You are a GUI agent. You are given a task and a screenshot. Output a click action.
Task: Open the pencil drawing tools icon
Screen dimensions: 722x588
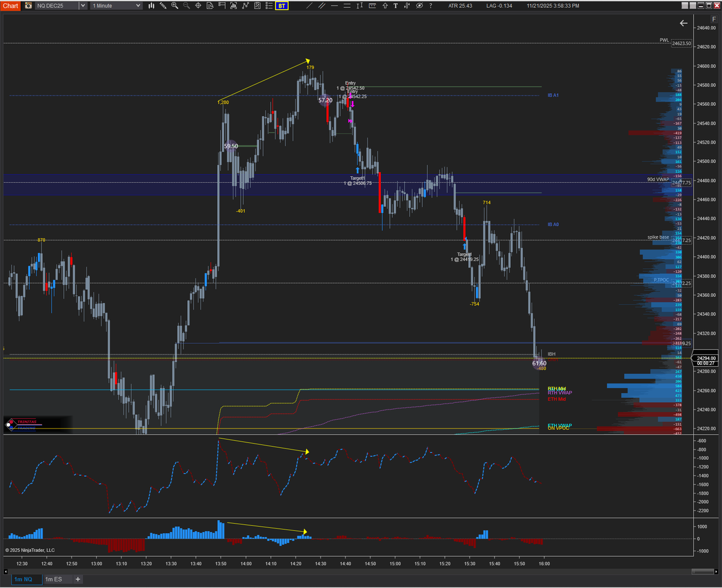pos(164,5)
